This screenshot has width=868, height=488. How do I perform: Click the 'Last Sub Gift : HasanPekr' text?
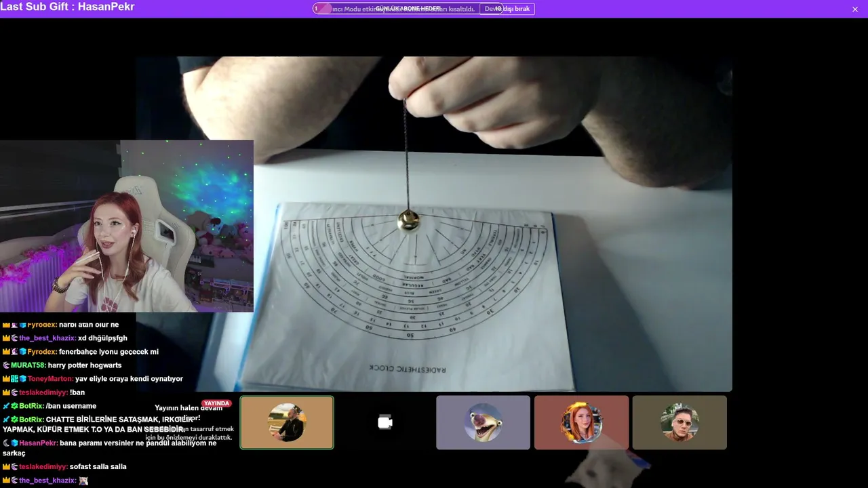point(67,7)
